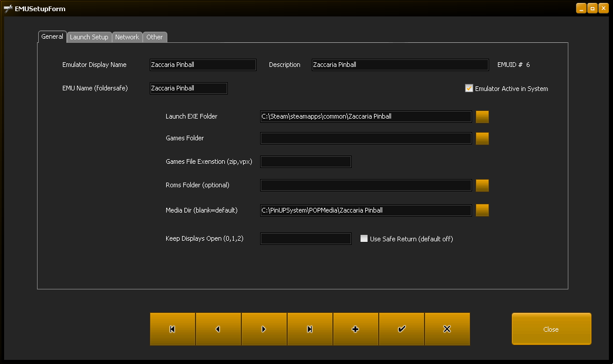Add a new emulator with plus button

[x=356, y=329]
